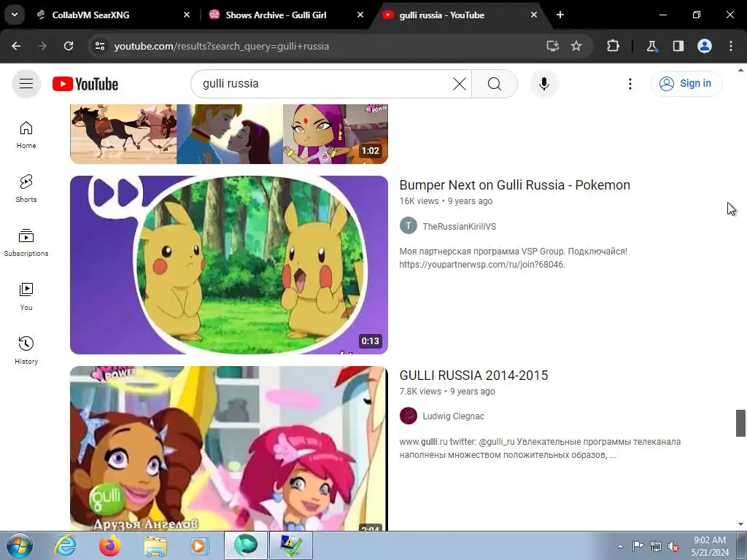Close the CollabVM SearXNG tab

(187, 15)
